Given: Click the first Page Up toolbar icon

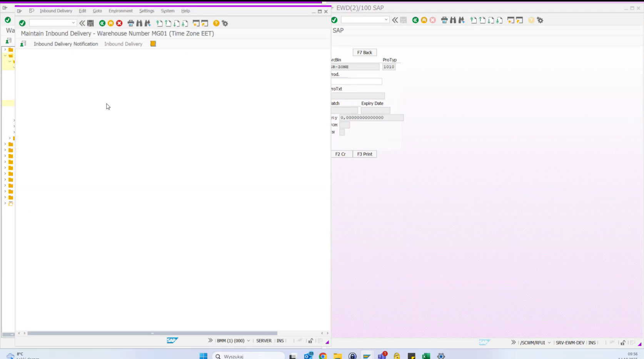Looking at the screenshot, I should tap(159, 23).
